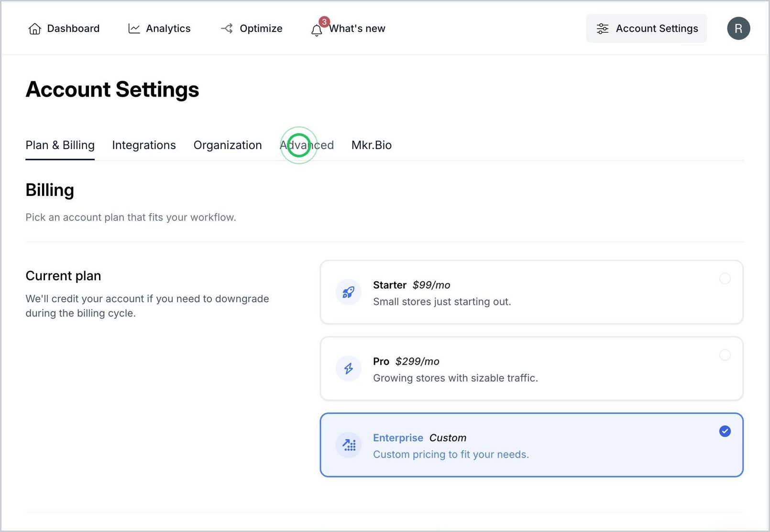Open Analytics from the top navigation
Screen dimensions: 770x532
tap(159, 29)
